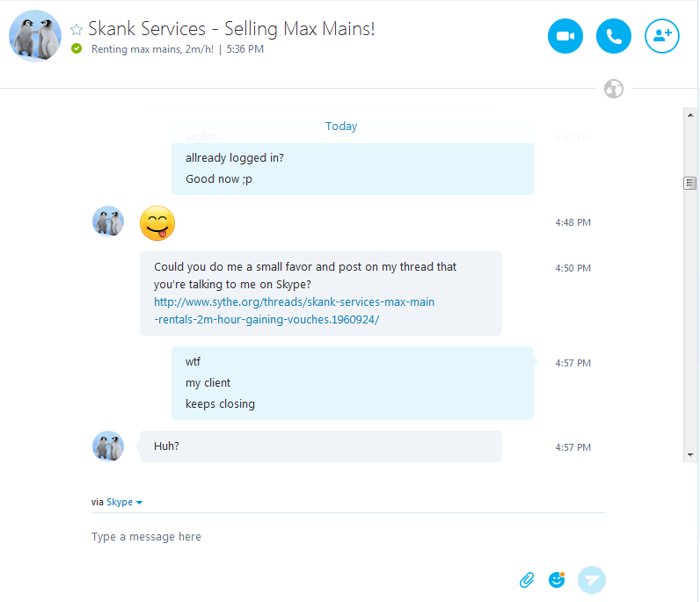Click the 'Huh?' message bubble
The width and height of the screenshot is (700, 602).
(320, 446)
